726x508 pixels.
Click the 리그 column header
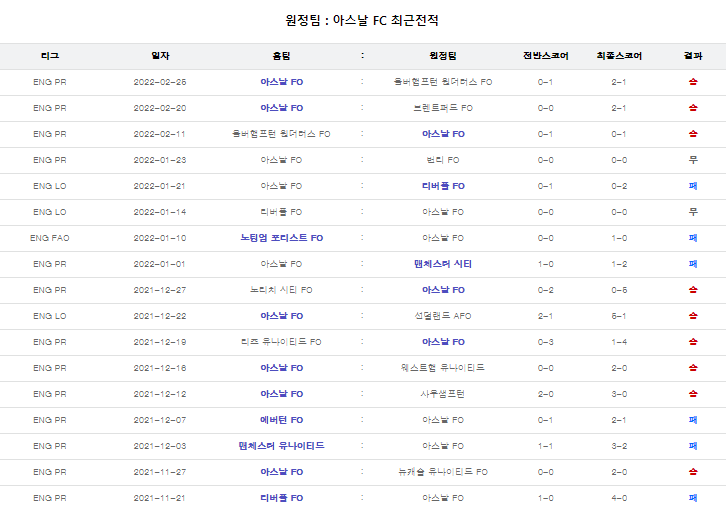pos(50,56)
